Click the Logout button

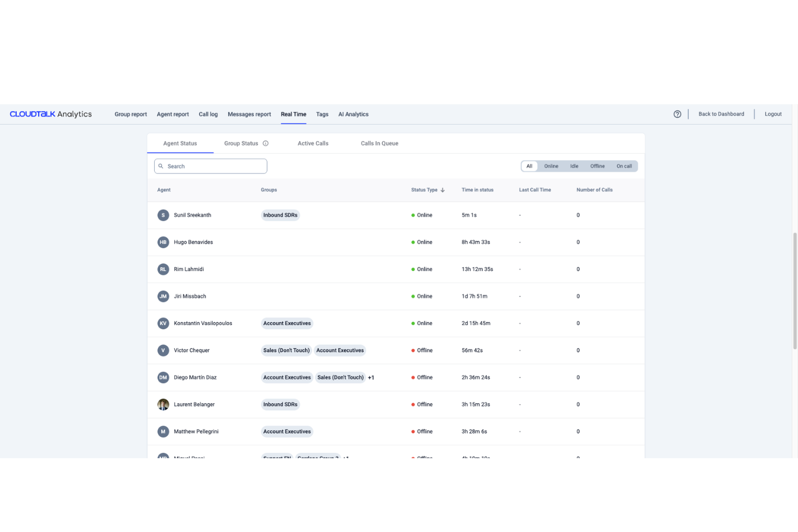pos(773,114)
